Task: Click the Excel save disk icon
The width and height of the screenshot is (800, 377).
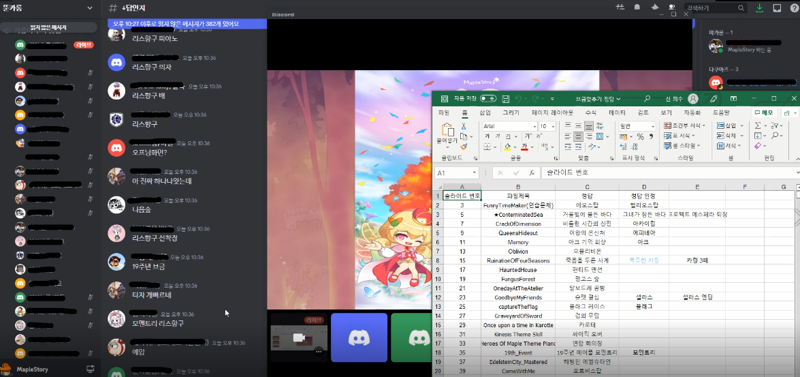Action: click(x=506, y=98)
